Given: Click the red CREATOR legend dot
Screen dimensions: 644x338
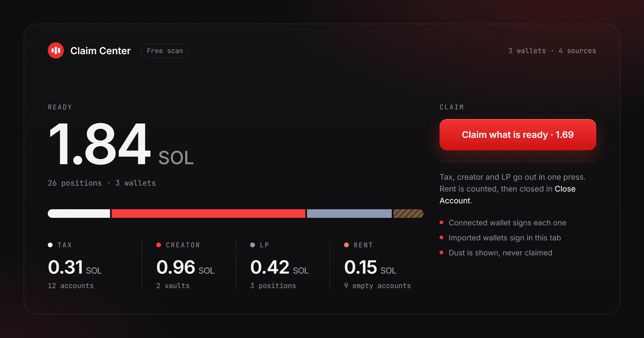Looking at the screenshot, I should tap(159, 245).
